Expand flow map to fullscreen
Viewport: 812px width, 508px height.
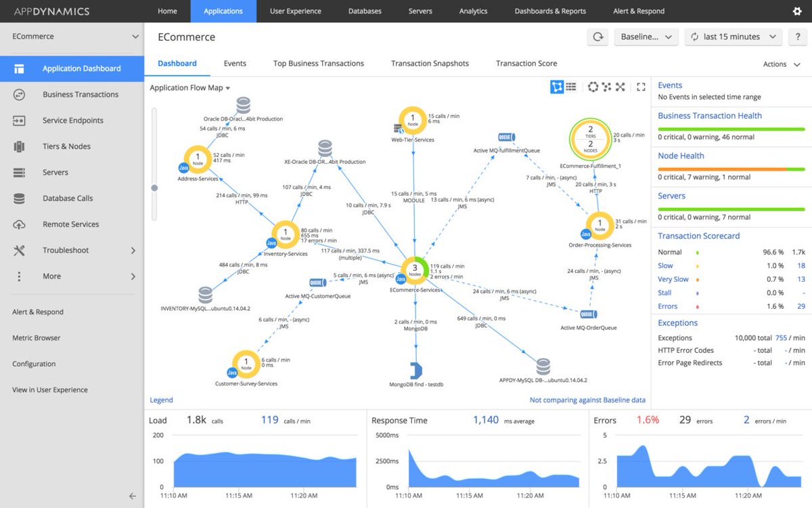coord(641,87)
